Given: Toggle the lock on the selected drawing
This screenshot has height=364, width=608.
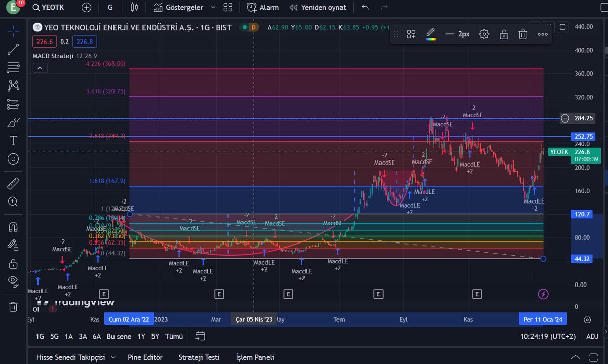Looking at the screenshot, I should pyautogui.click(x=504, y=34).
